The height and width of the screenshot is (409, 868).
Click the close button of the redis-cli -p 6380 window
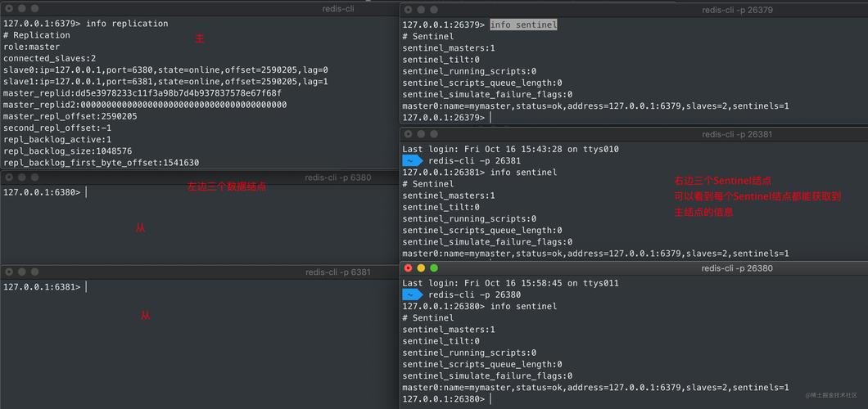pyautogui.click(x=9, y=178)
